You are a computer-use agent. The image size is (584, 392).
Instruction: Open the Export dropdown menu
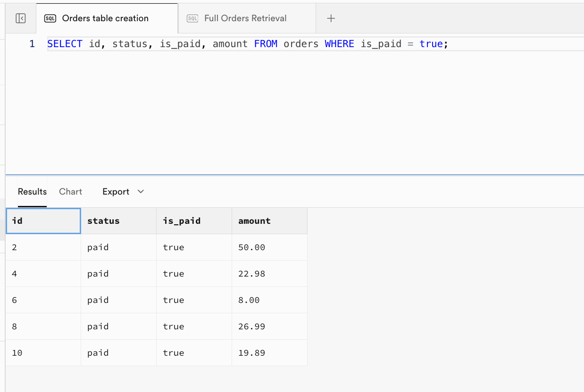click(x=123, y=192)
